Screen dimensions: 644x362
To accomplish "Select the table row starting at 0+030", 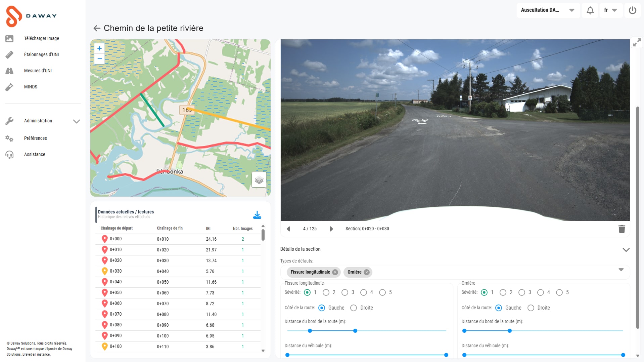I will (178, 271).
